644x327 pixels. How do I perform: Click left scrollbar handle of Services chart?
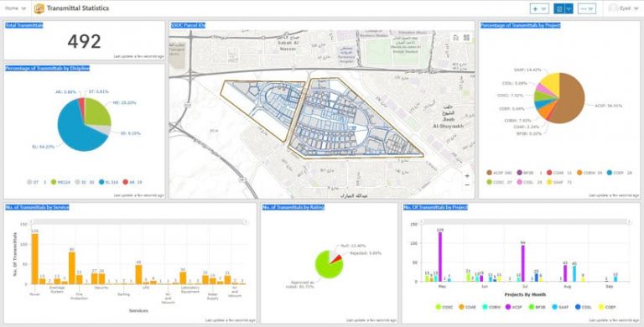point(31,222)
